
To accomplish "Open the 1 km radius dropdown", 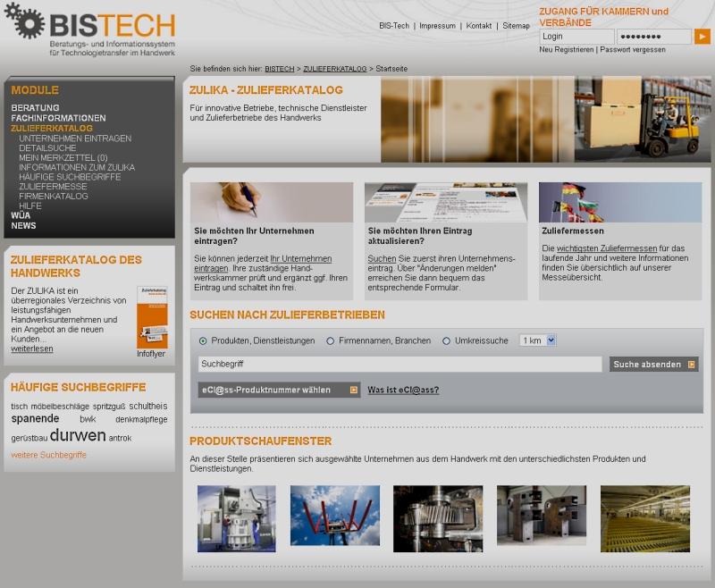I will [x=537, y=340].
